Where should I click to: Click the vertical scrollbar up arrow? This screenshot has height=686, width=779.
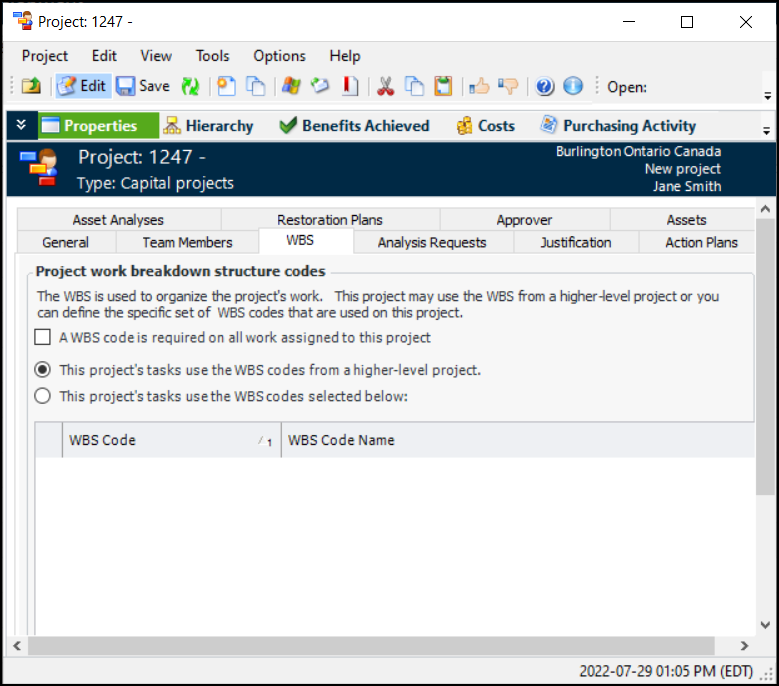765,209
